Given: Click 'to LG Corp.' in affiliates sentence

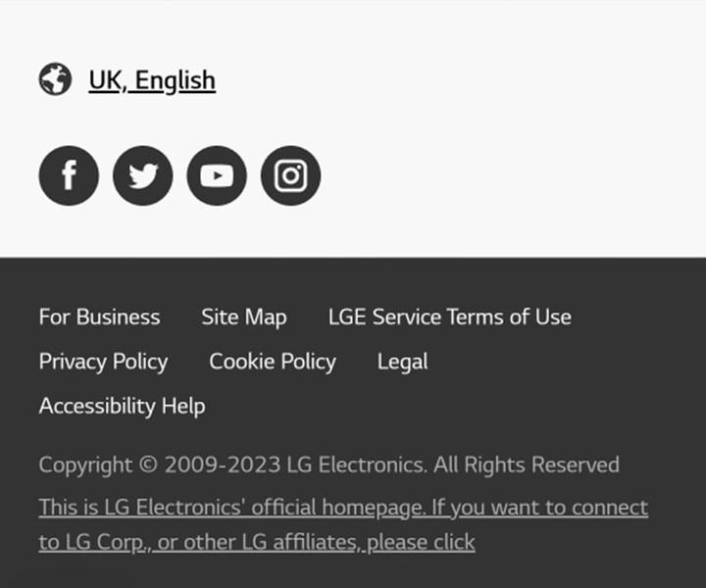Looking at the screenshot, I should [93, 542].
